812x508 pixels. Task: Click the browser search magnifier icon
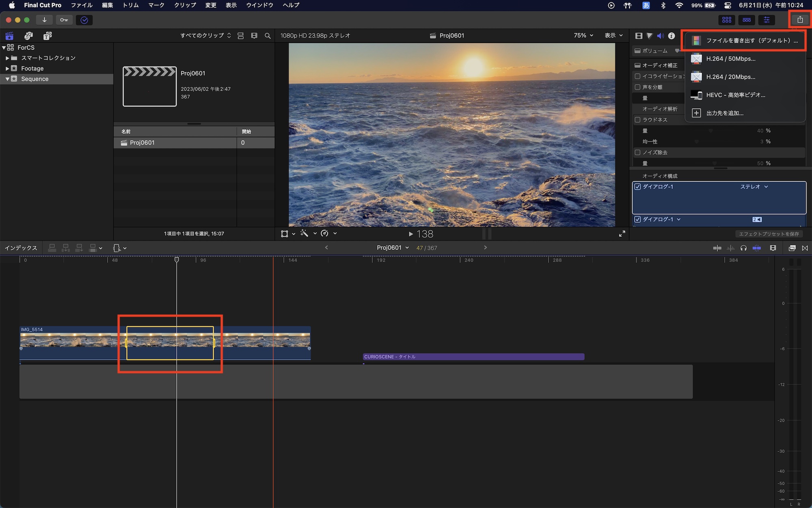[268, 36]
